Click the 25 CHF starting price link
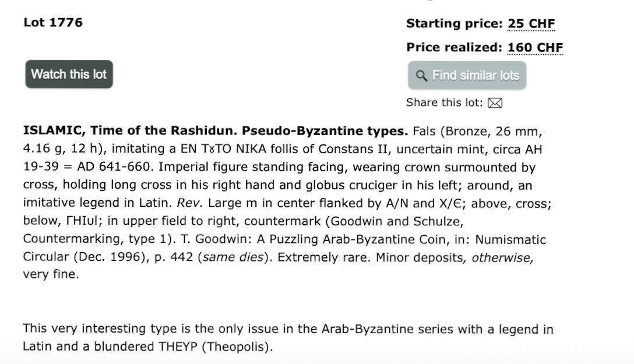This screenshot has width=634, height=364. pos(531,24)
